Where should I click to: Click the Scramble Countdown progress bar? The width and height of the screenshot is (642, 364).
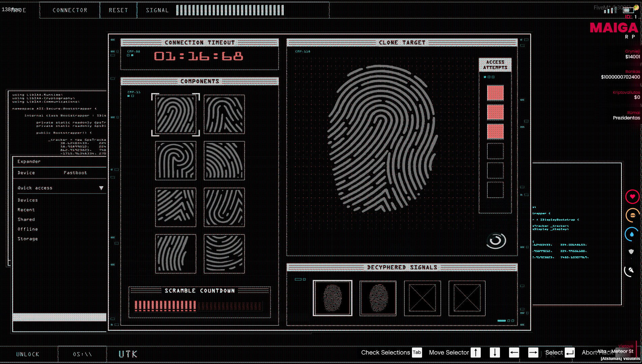coord(198,306)
